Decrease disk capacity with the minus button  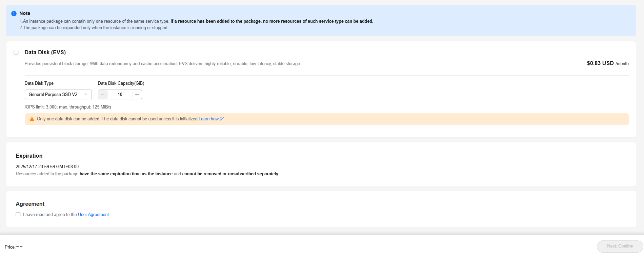point(103,95)
